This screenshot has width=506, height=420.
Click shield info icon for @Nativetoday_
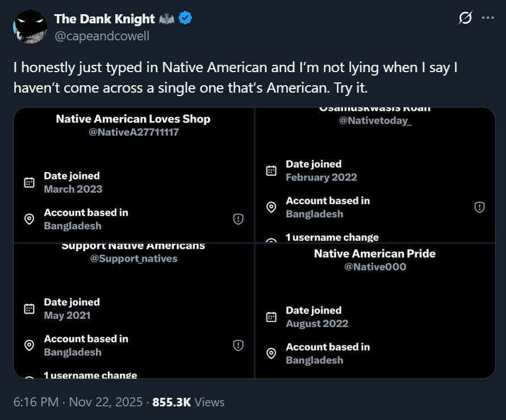[x=479, y=207]
